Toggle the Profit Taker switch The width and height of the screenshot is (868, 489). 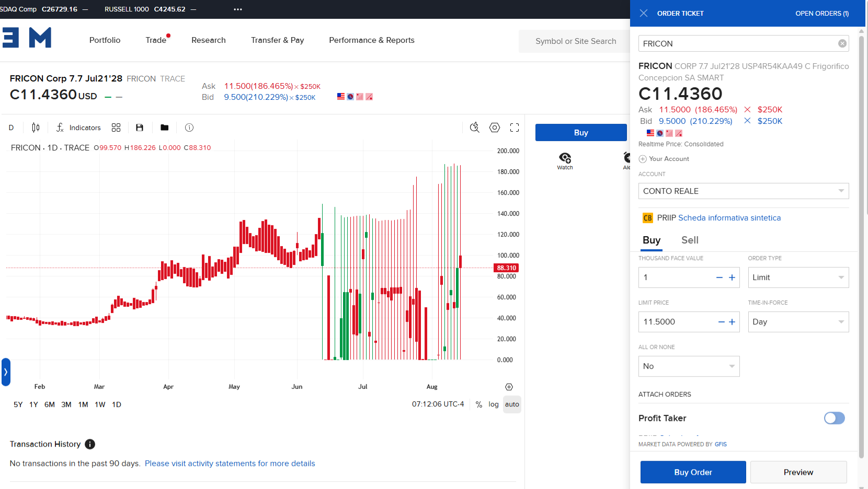(x=835, y=418)
